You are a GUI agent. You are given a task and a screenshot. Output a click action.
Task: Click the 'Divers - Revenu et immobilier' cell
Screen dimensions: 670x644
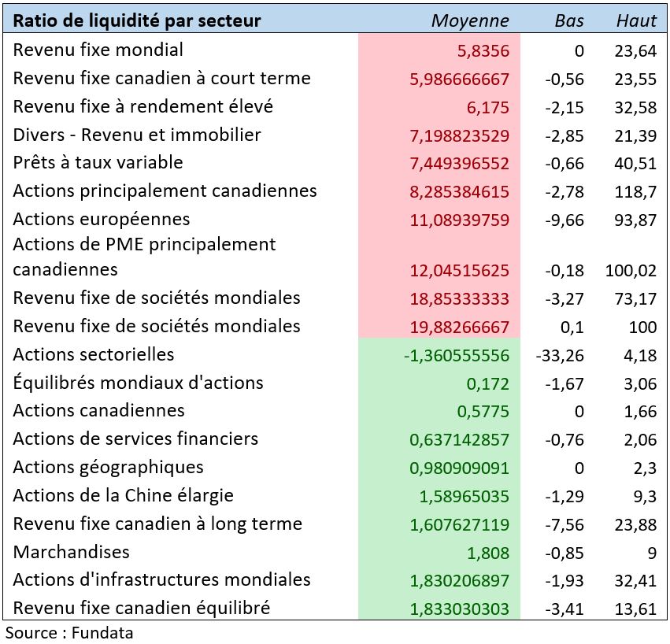pyautogui.click(x=137, y=135)
